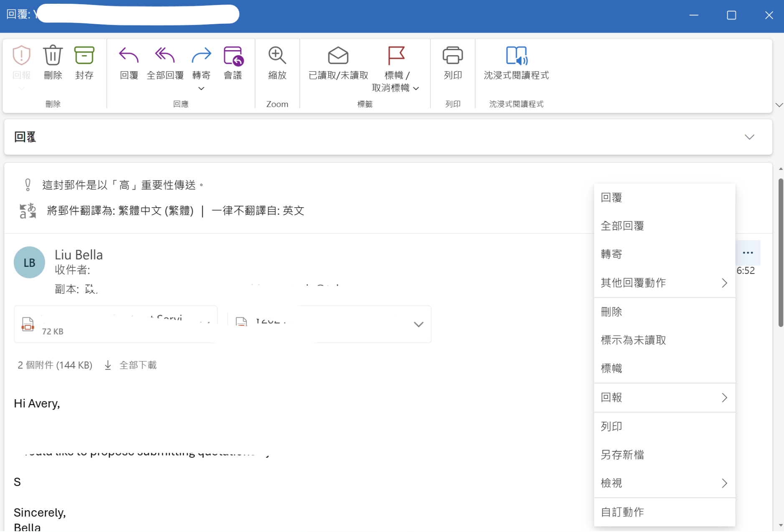Screen dimensions: 784x532
Task: Click the Meeting (會議) reply icon
Action: click(x=233, y=56)
